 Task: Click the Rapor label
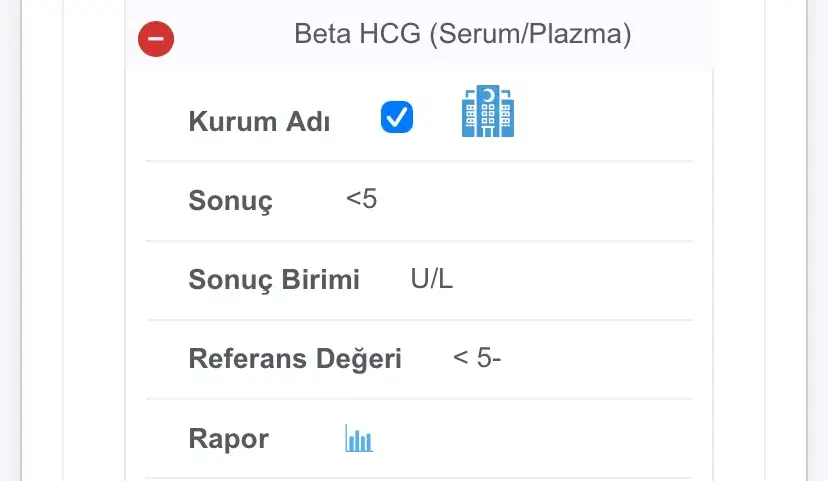pyautogui.click(x=229, y=439)
